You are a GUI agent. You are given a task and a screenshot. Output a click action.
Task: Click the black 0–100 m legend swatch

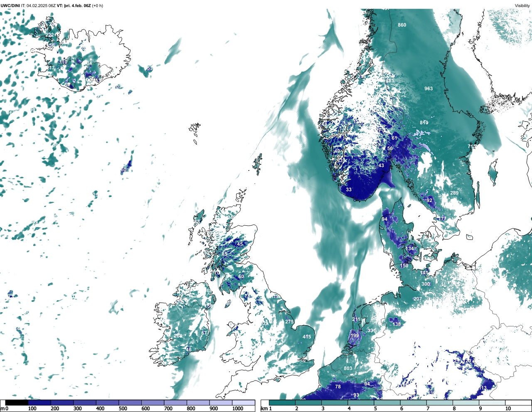click(x=17, y=402)
